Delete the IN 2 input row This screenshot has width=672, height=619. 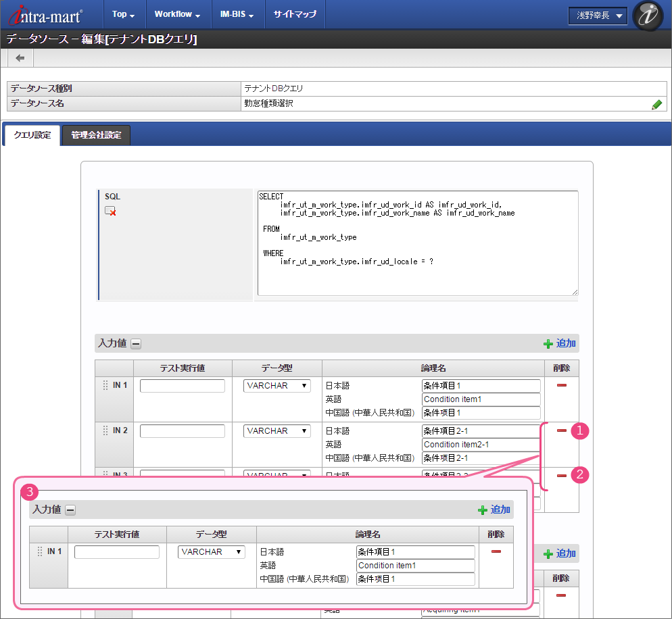tap(561, 430)
